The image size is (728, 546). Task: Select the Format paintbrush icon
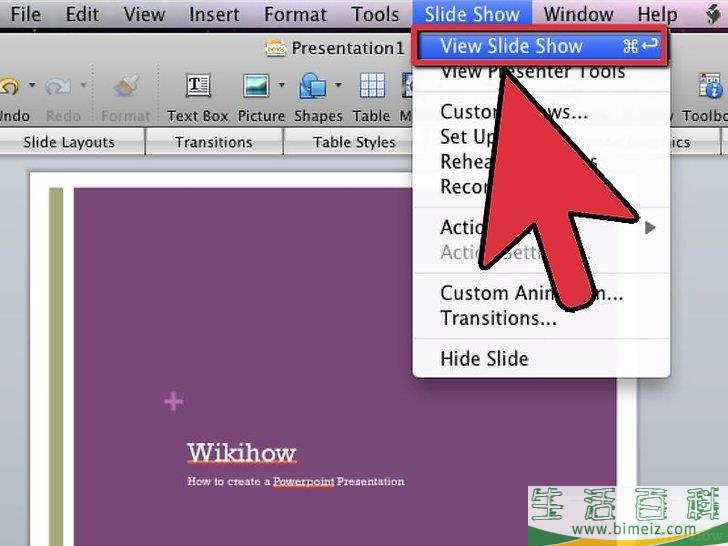coord(126,88)
